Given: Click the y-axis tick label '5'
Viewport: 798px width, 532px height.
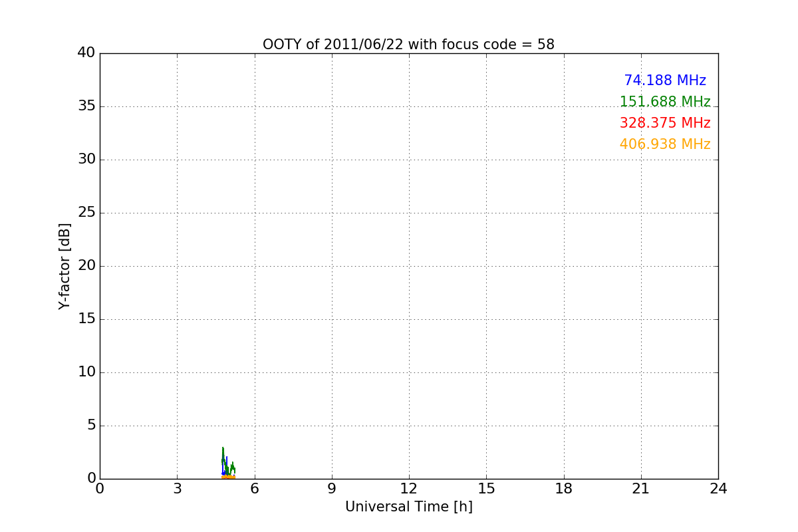Looking at the screenshot, I should pyautogui.click(x=91, y=426).
